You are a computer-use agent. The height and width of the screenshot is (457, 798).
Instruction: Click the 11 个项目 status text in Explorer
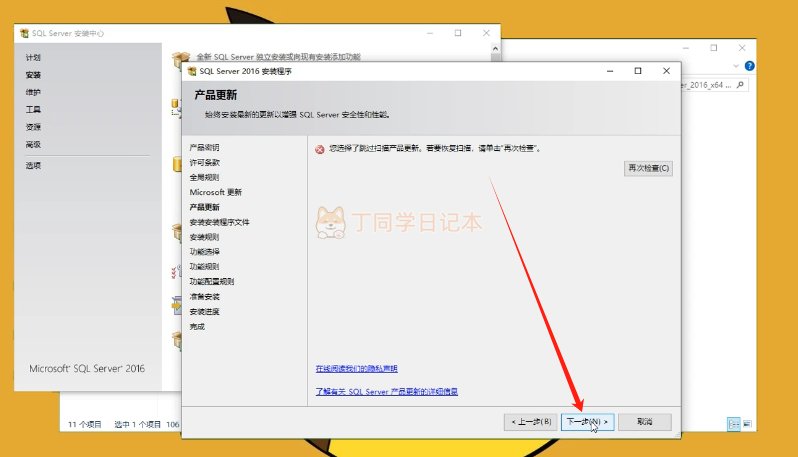coord(84,424)
